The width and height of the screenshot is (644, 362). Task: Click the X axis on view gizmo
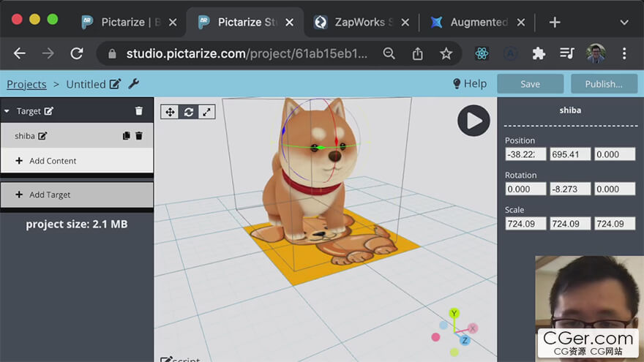472,328
